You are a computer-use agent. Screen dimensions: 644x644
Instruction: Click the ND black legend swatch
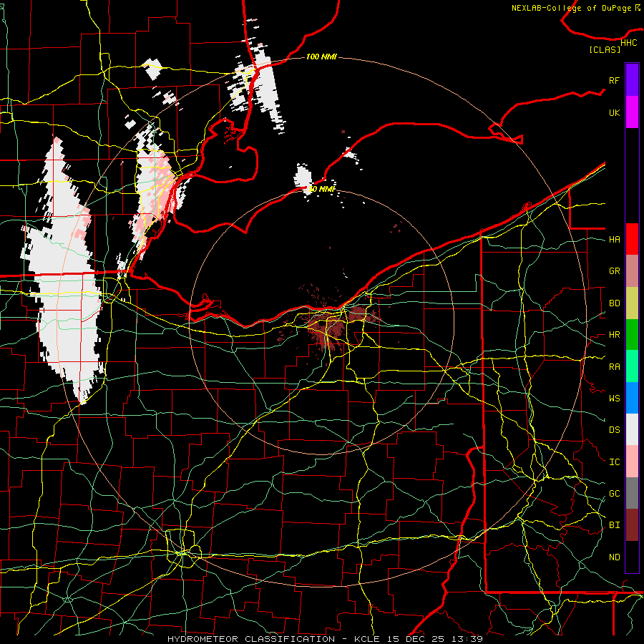click(632, 557)
